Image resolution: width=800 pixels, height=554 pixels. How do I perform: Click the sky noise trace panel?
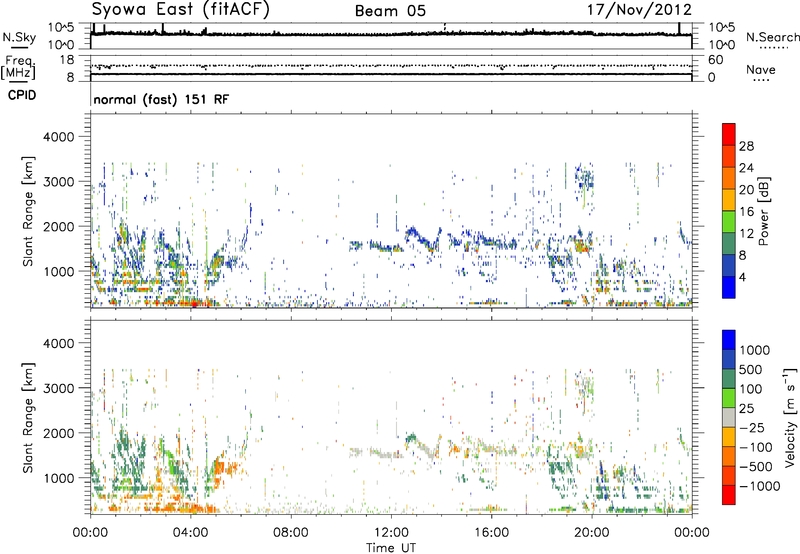[x=391, y=36]
